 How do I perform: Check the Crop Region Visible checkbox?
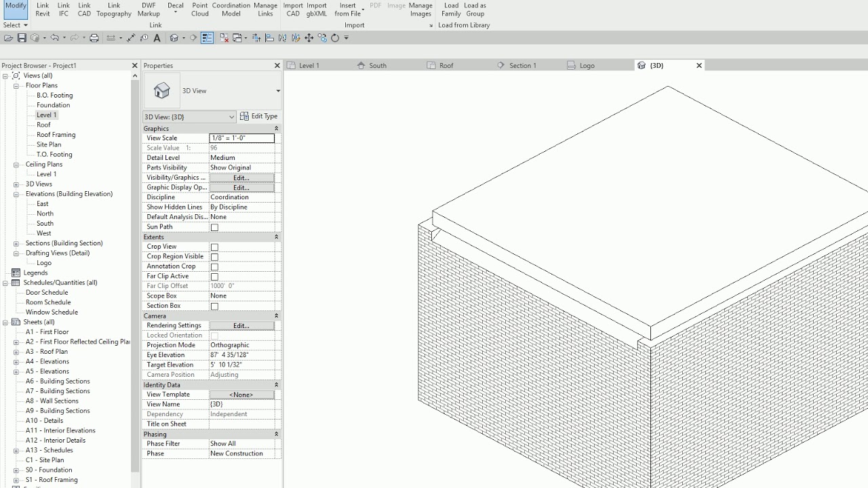(x=214, y=257)
